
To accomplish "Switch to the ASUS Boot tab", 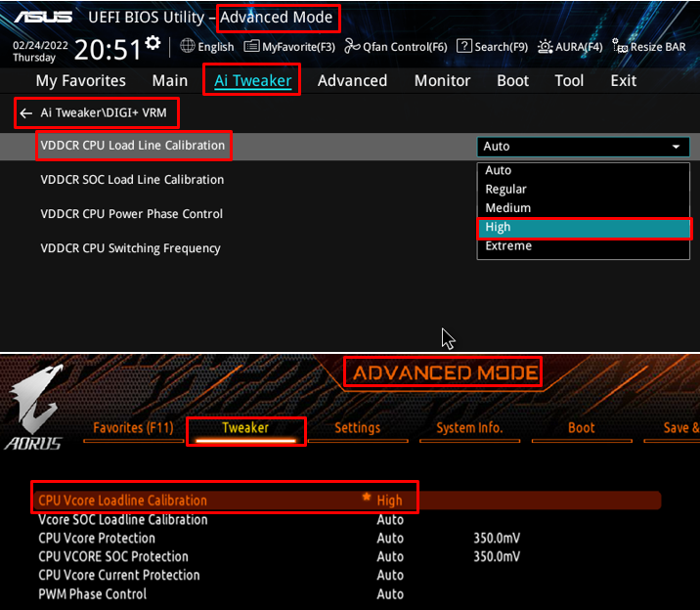I will pos(513,81).
